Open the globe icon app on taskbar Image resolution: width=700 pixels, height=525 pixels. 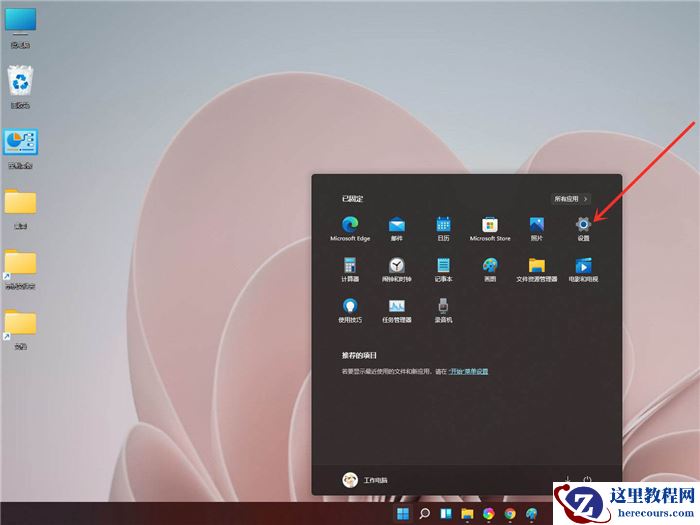coord(531,513)
